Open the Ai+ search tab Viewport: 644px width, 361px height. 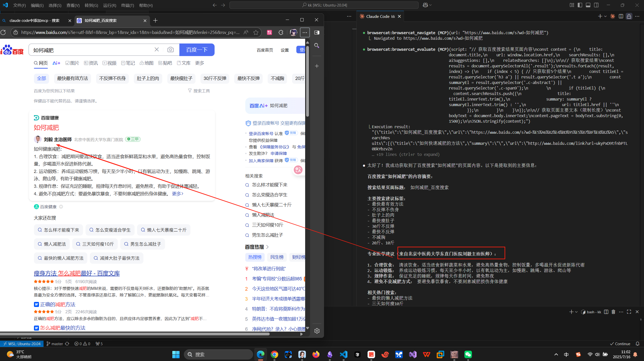click(x=56, y=63)
